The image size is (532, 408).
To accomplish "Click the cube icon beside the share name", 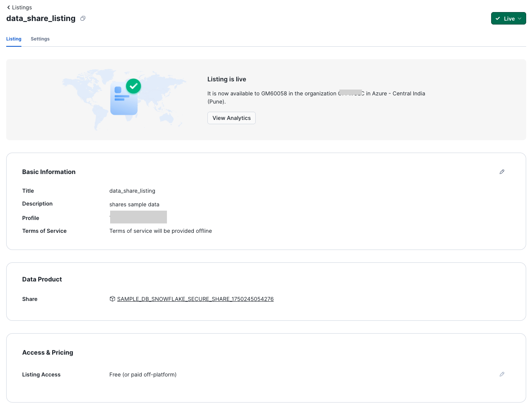I will coord(112,299).
